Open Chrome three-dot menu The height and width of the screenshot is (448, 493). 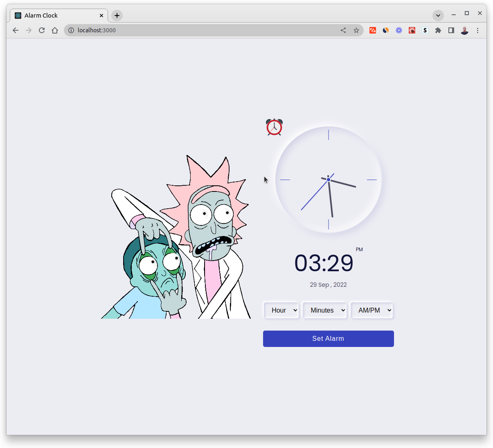[477, 30]
